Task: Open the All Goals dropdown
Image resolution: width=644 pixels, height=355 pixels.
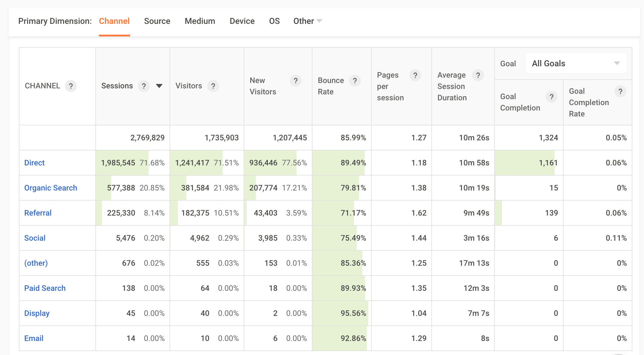Action: point(576,63)
